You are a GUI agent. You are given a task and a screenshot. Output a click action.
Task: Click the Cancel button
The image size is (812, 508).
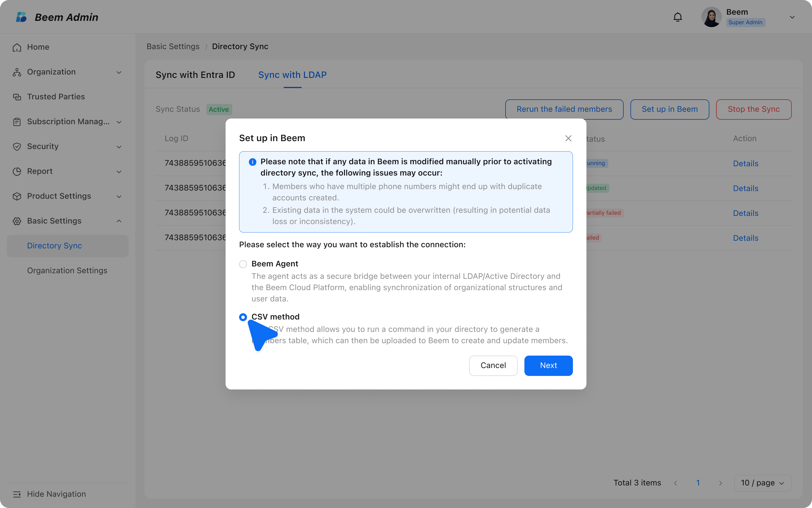pyautogui.click(x=493, y=365)
